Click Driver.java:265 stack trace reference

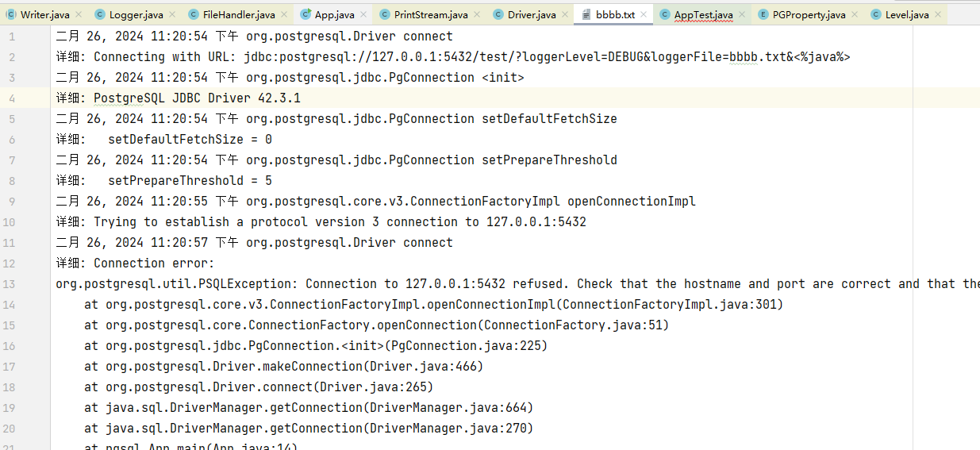375,387
